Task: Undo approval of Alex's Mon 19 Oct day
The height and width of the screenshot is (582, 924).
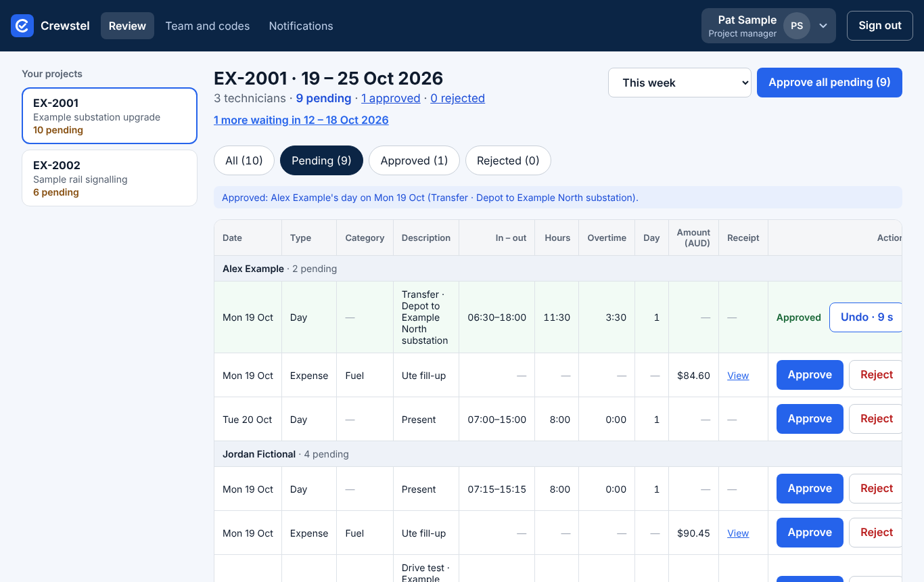Action: pyautogui.click(x=866, y=317)
